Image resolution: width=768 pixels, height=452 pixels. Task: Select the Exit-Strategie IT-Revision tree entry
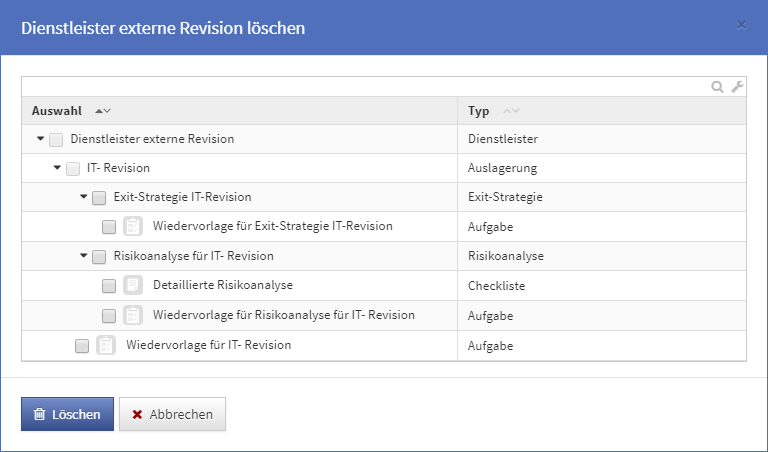click(x=183, y=197)
